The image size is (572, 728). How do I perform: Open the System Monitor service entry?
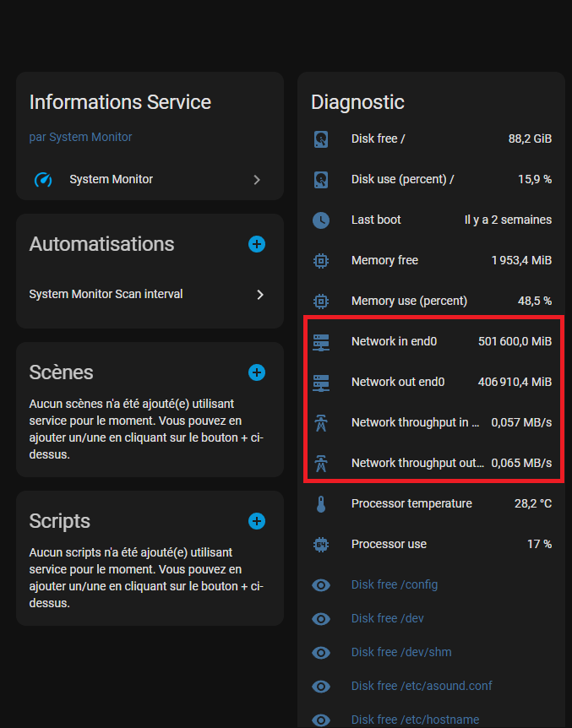[x=150, y=180]
